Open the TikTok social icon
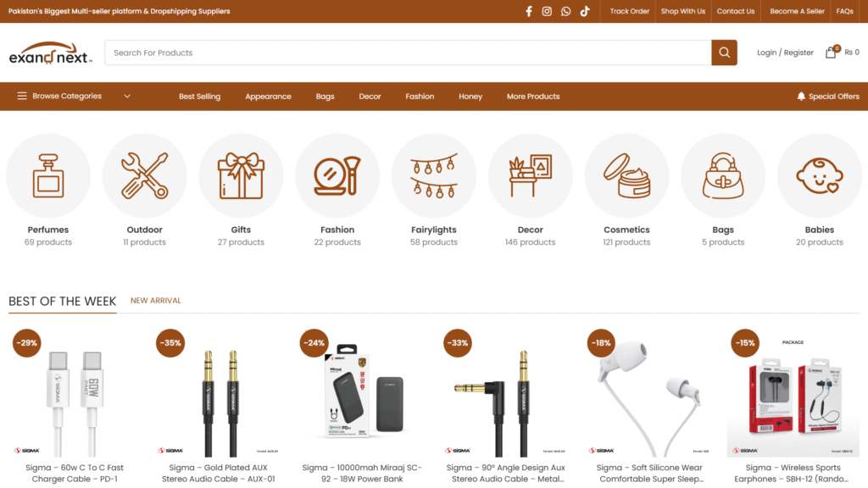This screenshot has width=868, height=488. click(585, 11)
